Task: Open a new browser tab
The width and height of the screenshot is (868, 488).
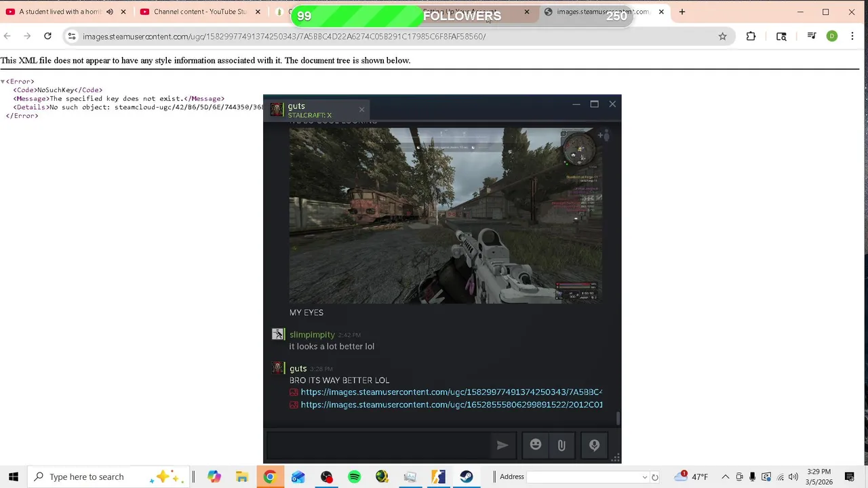Action: click(x=682, y=12)
